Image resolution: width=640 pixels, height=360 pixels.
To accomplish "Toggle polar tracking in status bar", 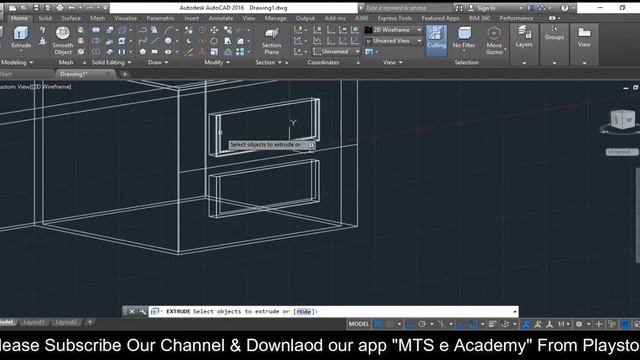I will [x=422, y=324].
